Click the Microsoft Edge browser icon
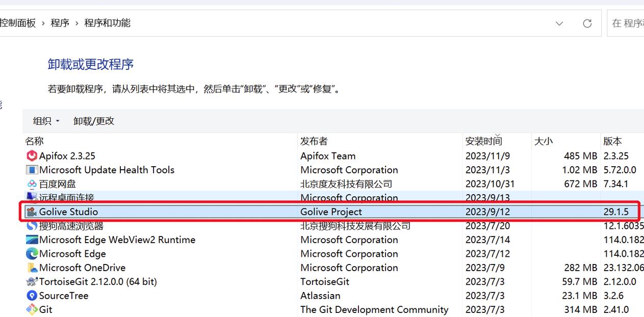This screenshot has width=644, height=317. (32, 254)
